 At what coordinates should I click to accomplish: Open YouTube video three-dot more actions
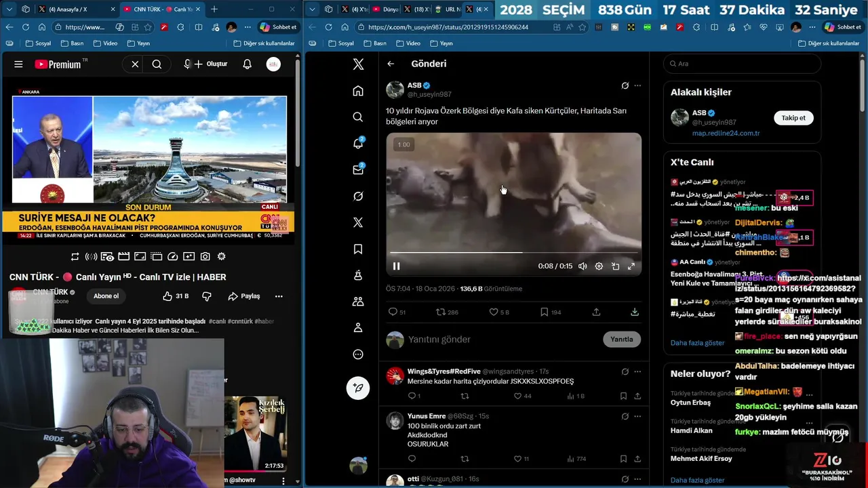279,296
